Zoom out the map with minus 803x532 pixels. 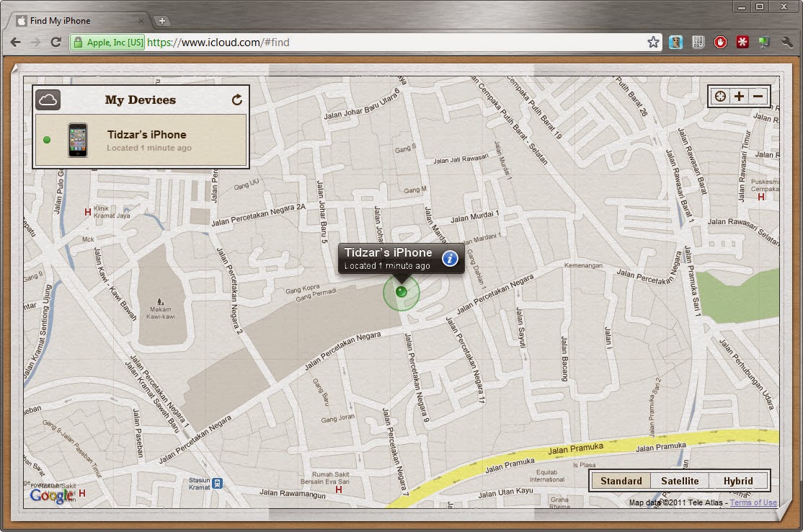(x=758, y=97)
